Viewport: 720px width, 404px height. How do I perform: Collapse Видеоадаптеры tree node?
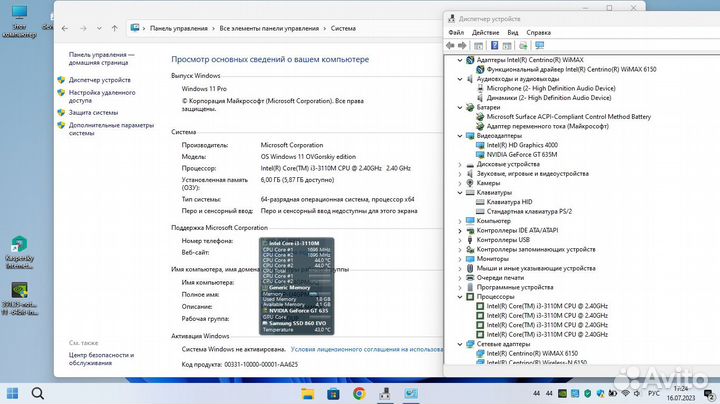460,136
